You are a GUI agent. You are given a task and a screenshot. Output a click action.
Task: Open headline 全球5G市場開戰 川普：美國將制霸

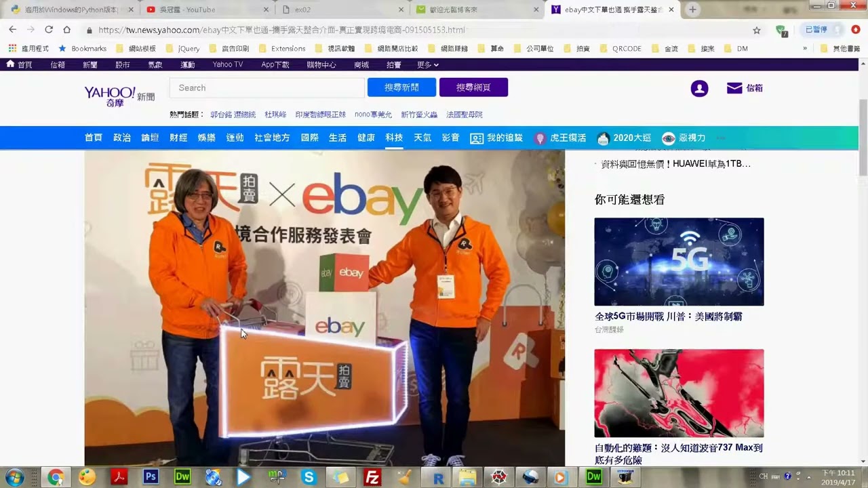668,317
